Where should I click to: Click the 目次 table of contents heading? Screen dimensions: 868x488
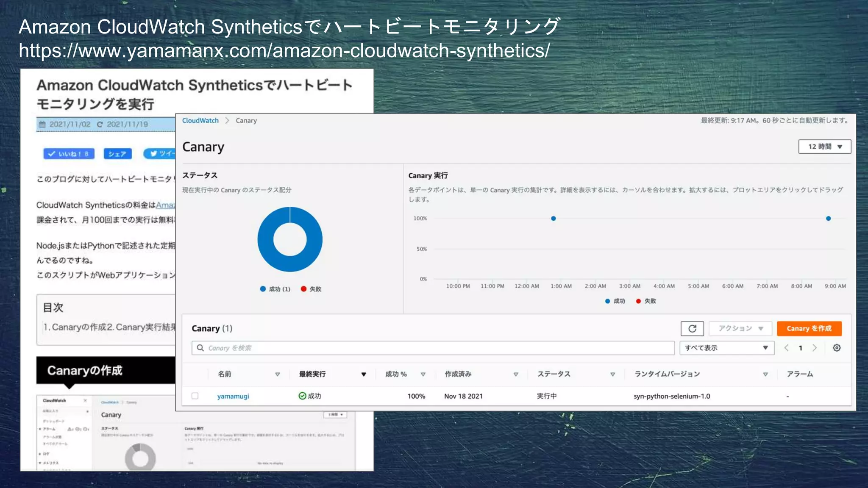pos(53,308)
